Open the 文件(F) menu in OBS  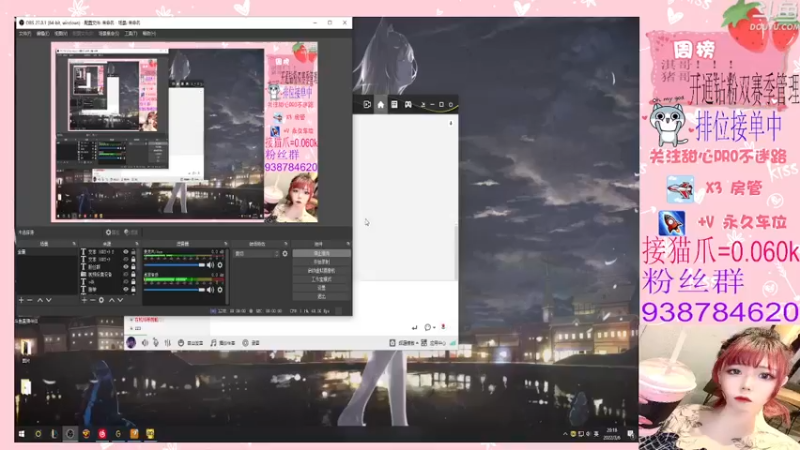click(x=25, y=34)
